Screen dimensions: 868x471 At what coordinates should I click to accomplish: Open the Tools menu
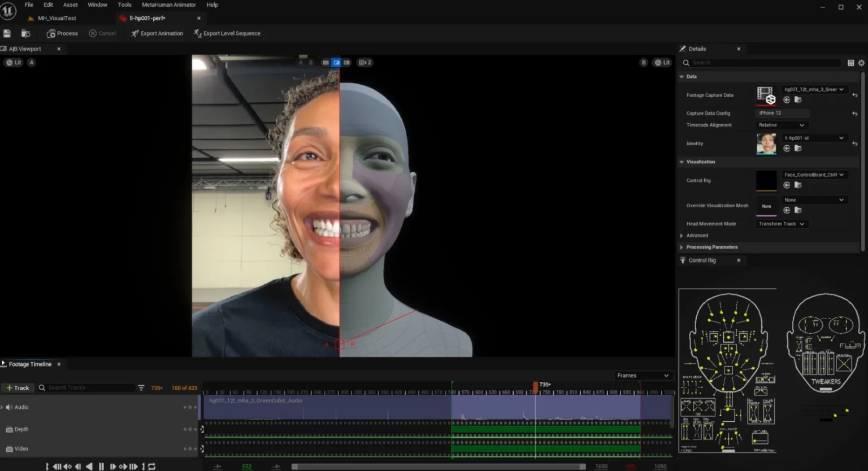pyautogui.click(x=124, y=5)
